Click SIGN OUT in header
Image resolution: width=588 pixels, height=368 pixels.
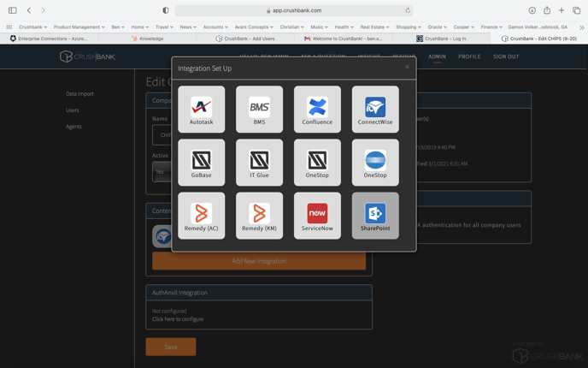pos(506,56)
